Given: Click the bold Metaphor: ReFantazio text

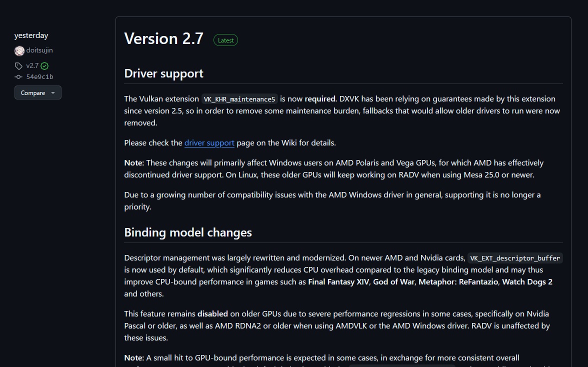Looking at the screenshot, I should coord(458,282).
